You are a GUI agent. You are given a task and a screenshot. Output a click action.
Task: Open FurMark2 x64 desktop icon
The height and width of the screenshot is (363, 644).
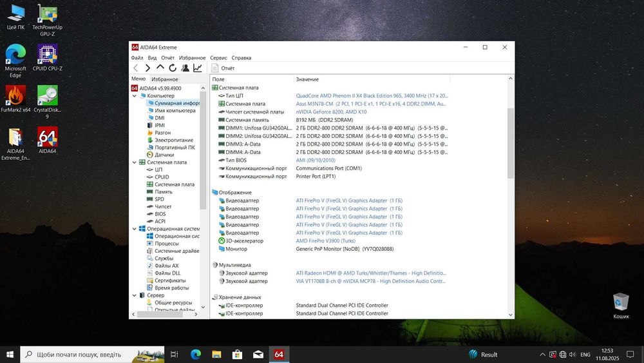pyautogui.click(x=15, y=99)
